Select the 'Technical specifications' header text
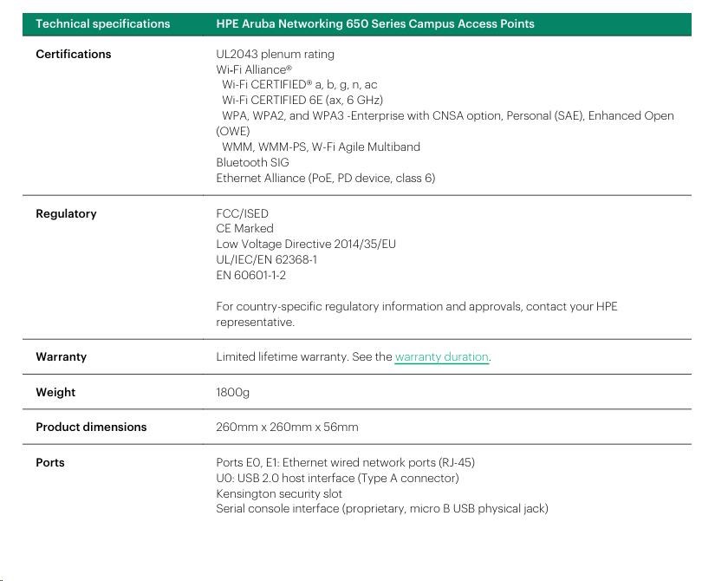Viewport: 728px width, 581px height. pos(102,23)
